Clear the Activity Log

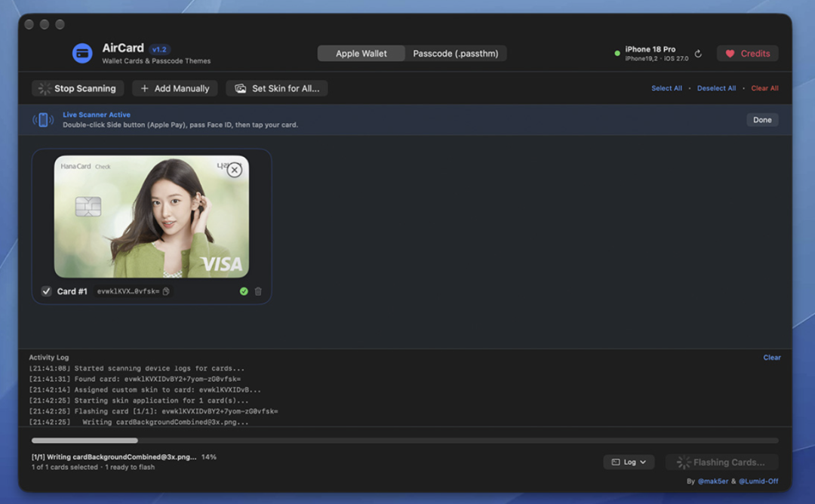[772, 358]
